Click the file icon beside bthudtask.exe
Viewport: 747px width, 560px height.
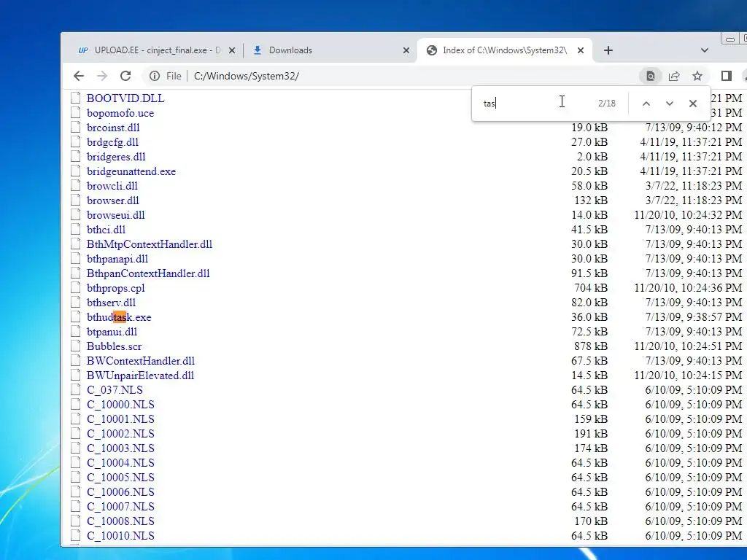(75, 316)
